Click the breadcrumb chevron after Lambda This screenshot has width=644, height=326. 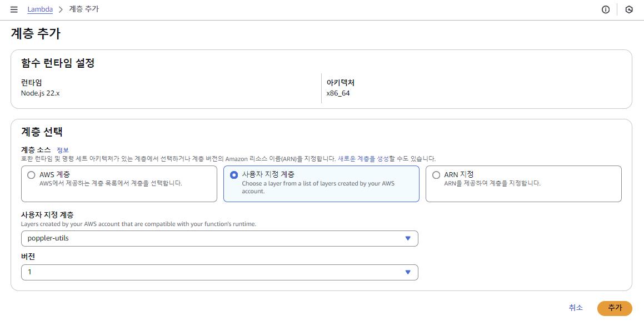pyautogui.click(x=61, y=9)
